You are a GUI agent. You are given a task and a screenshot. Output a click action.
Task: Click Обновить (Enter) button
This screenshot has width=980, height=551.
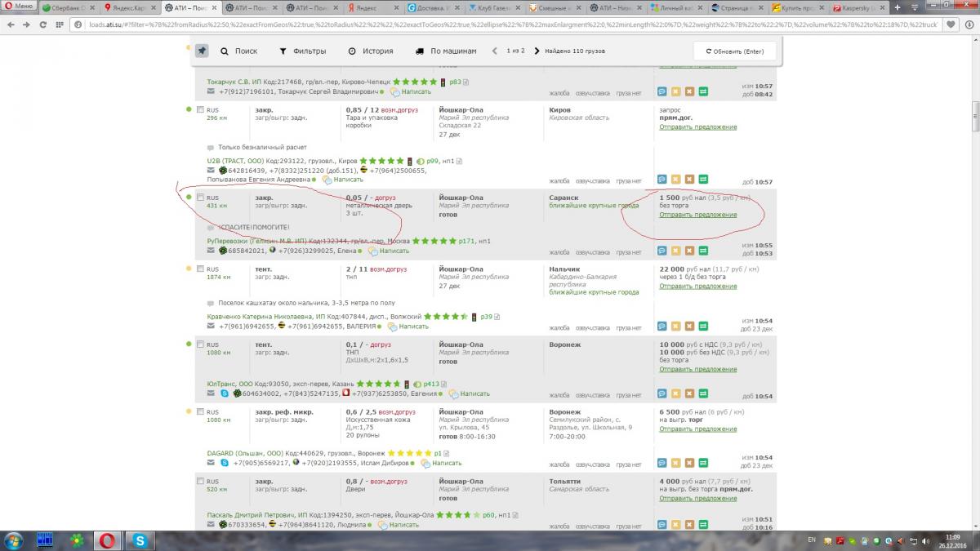pos(733,51)
